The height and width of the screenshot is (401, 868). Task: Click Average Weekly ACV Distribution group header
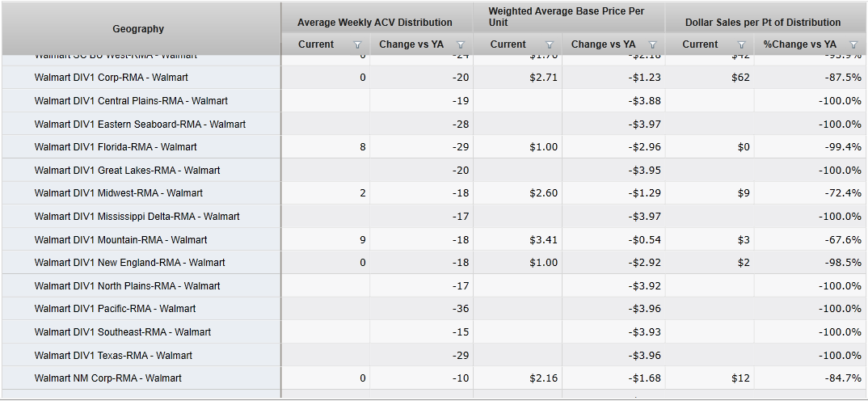(375, 23)
